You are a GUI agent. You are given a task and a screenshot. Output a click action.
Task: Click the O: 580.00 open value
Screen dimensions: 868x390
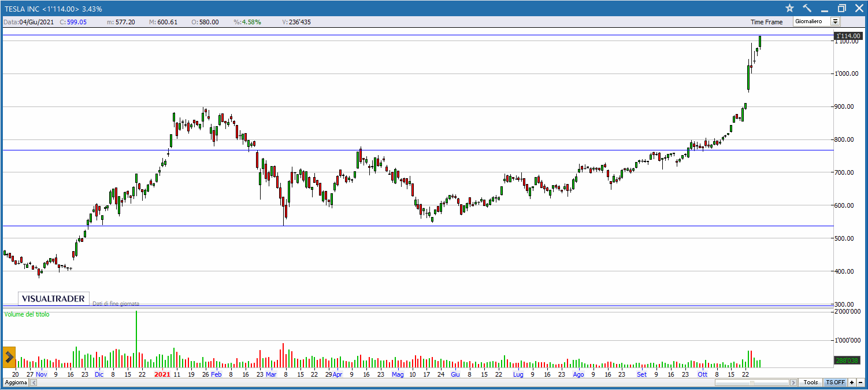coord(205,22)
